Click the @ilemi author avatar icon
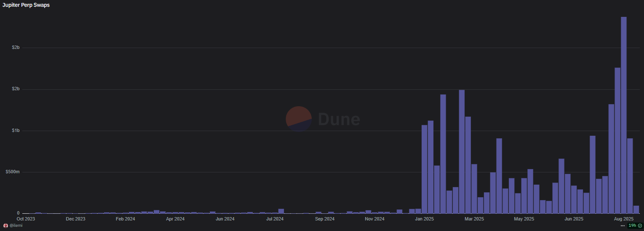The image size is (644, 231). [5, 226]
